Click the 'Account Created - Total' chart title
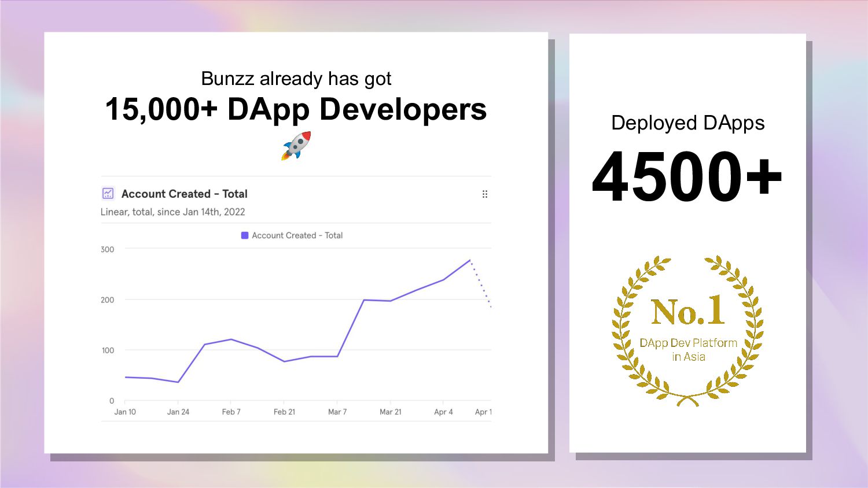 click(x=184, y=194)
